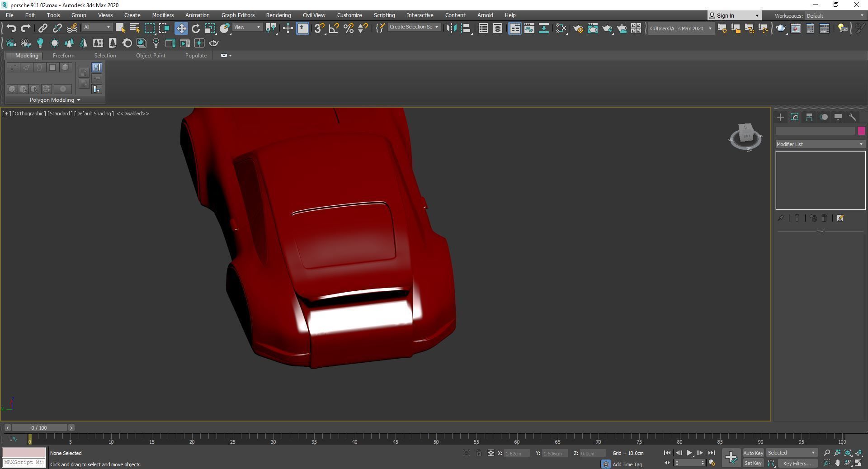Image resolution: width=868 pixels, height=469 pixels.
Task: Click the 0 / 100 time slider
Action: pyautogui.click(x=39, y=427)
